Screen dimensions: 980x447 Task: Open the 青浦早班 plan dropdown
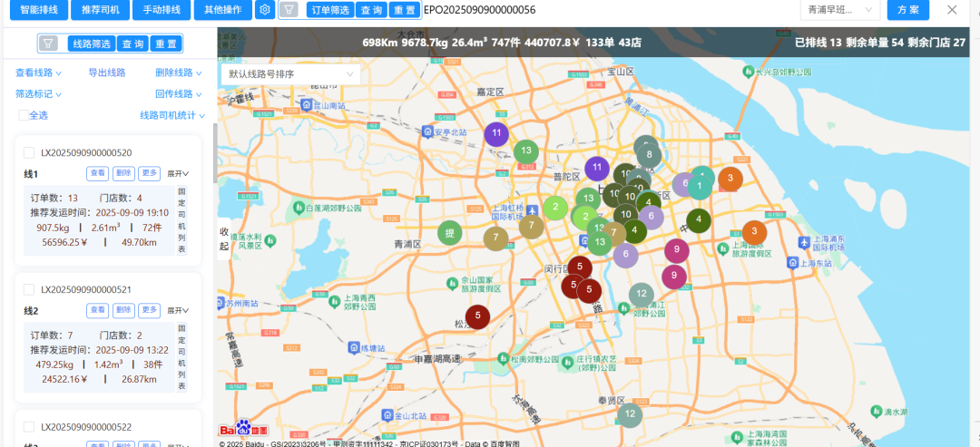click(840, 10)
